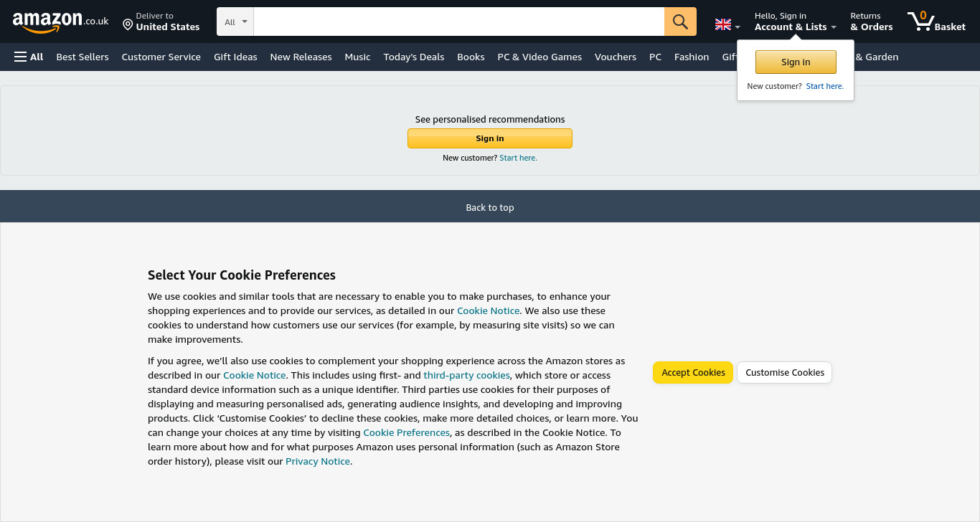Open the Fashion section

click(692, 57)
